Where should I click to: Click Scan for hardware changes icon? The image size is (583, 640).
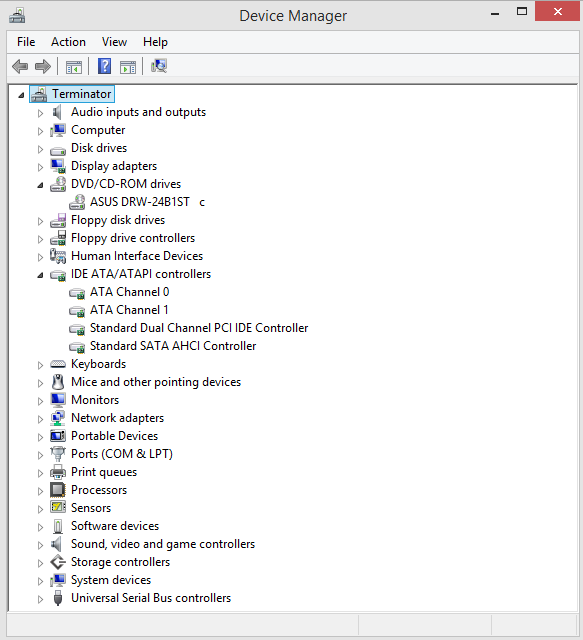pyautogui.click(x=159, y=66)
